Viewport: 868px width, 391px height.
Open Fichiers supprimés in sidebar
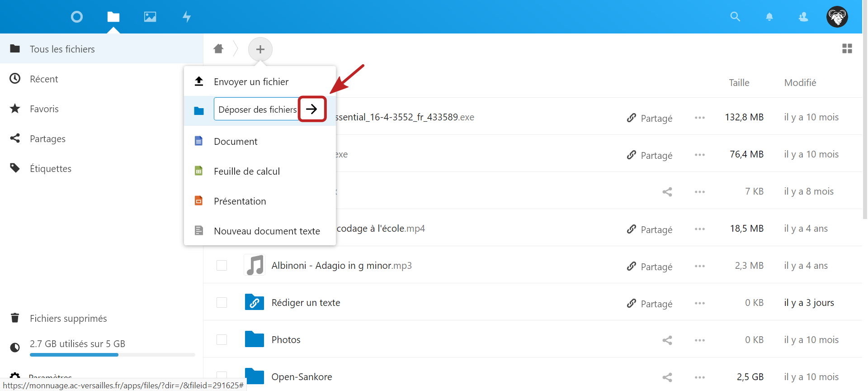pos(68,319)
